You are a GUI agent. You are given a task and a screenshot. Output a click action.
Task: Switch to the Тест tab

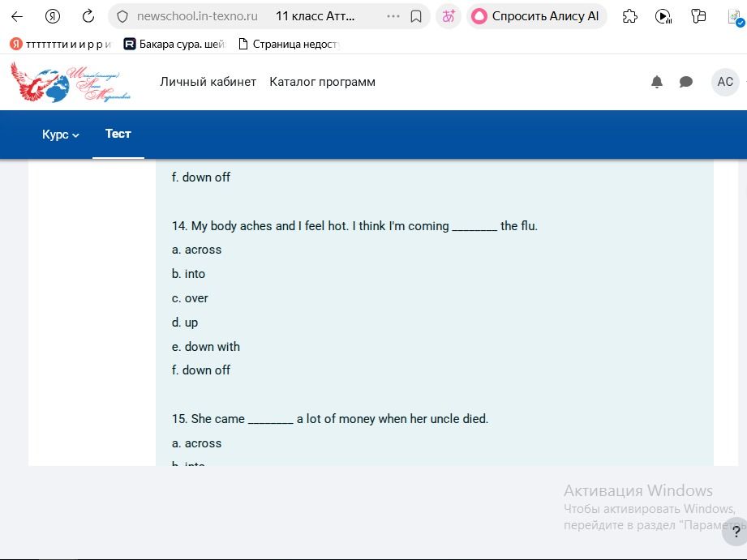(x=118, y=135)
